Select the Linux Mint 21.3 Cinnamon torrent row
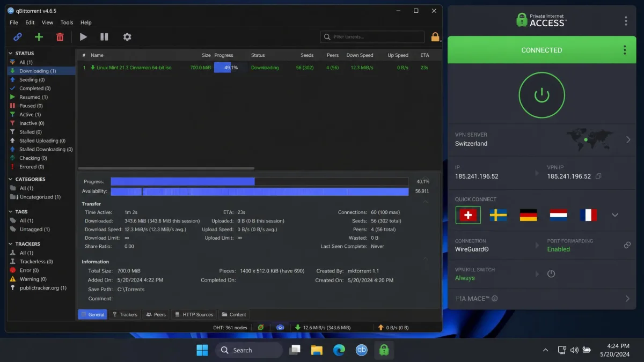This screenshot has height=362, width=644. point(259,68)
